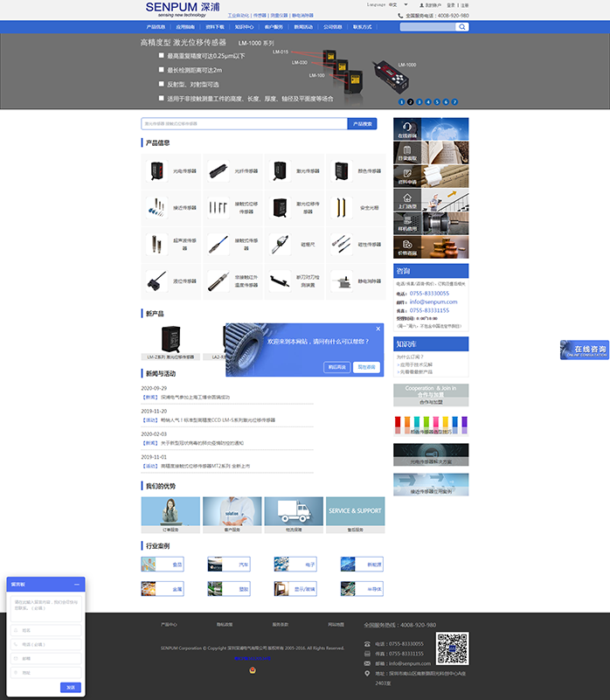Screen dimensions: 610x700
Task: Open the 磁栅尺 product icon
Action: [x=280, y=244]
